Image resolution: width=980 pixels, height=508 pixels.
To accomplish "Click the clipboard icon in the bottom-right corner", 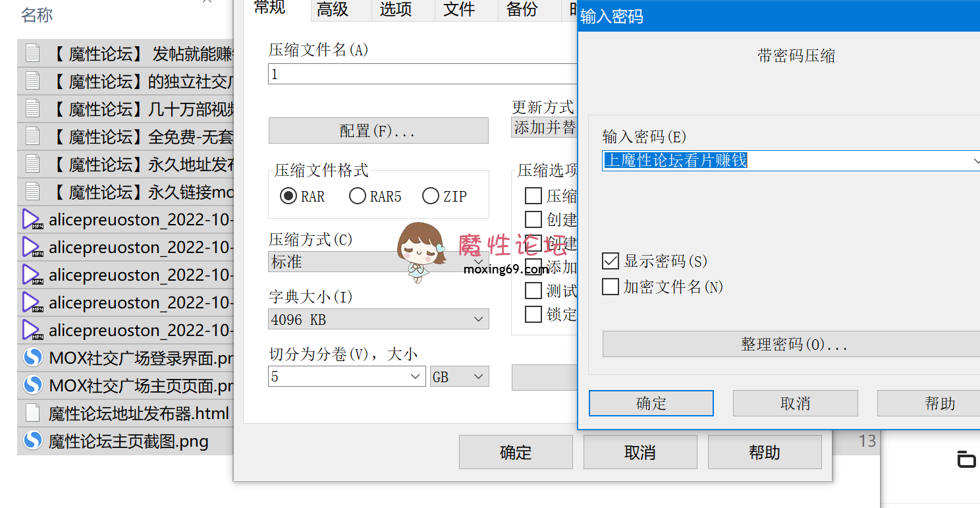I will [967, 461].
